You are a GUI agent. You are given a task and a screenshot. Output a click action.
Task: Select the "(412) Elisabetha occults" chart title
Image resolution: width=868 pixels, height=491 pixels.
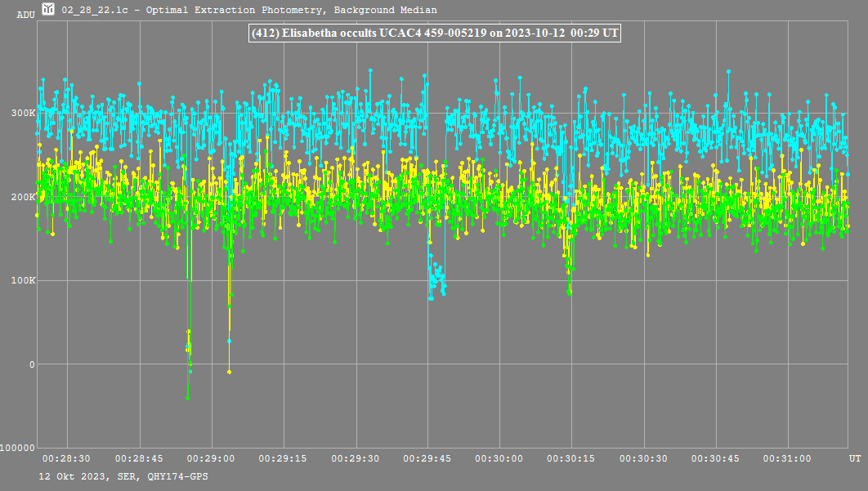[x=434, y=34]
